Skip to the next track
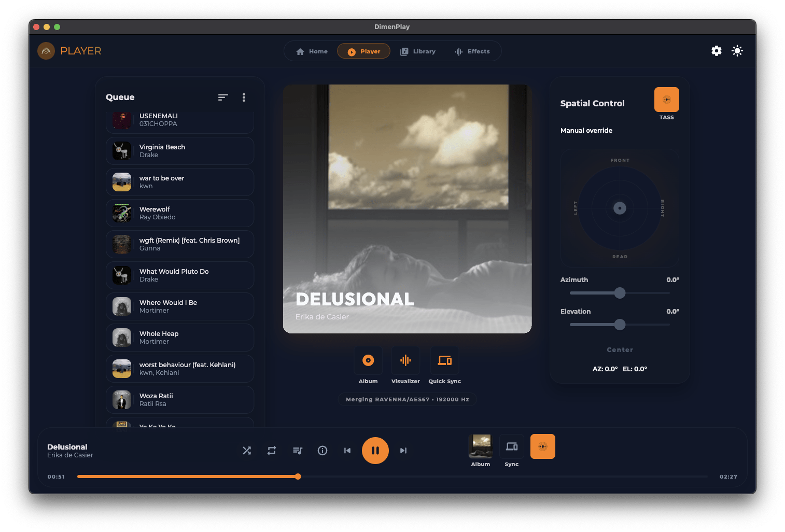This screenshot has width=785, height=532. (x=403, y=451)
